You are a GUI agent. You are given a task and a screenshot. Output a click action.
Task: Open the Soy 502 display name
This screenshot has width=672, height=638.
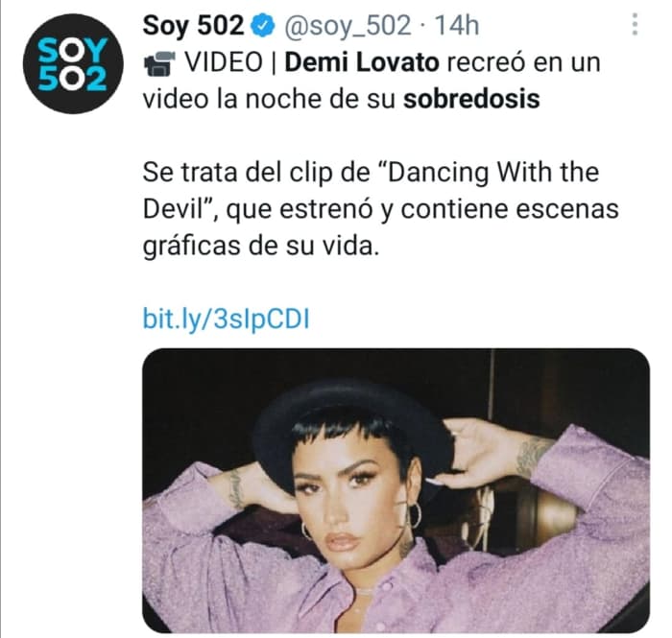point(193,25)
